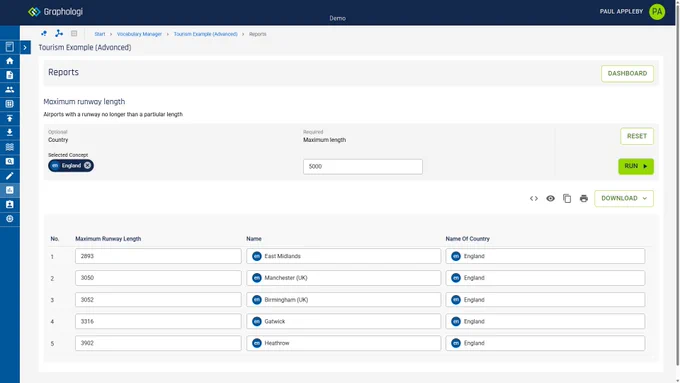Open the people/users icon in the sidebar
Viewport: 680px width, 383px height.
pos(10,90)
